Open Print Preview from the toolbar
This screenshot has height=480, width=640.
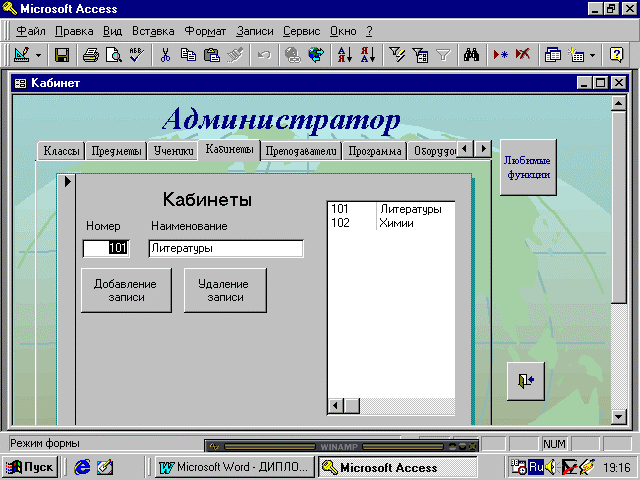tap(112, 55)
